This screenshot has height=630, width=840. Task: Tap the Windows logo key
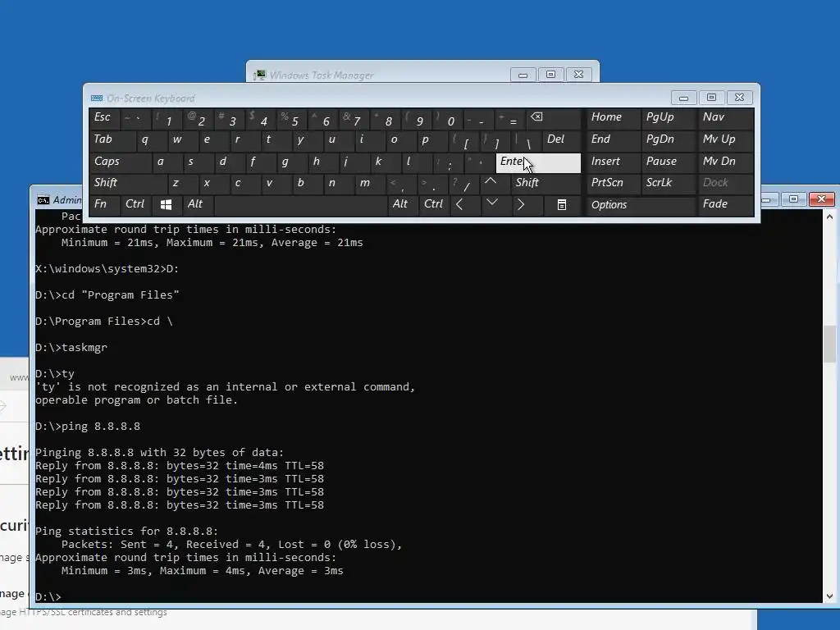pyautogui.click(x=166, y=204)
